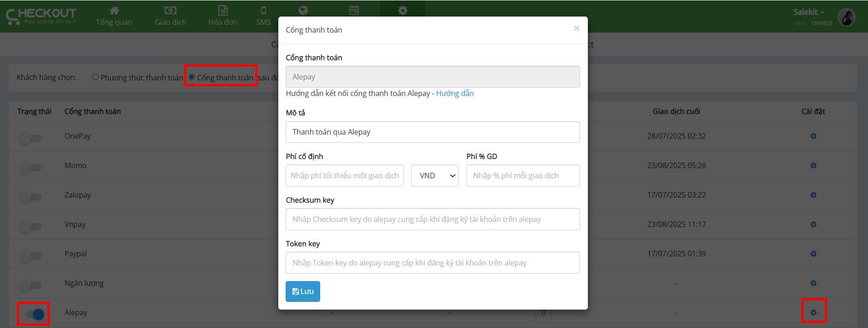Viewport: 868px width, 328px height.
Task: Click the date 17/07/2025 03:22
Action: (676, 195)
